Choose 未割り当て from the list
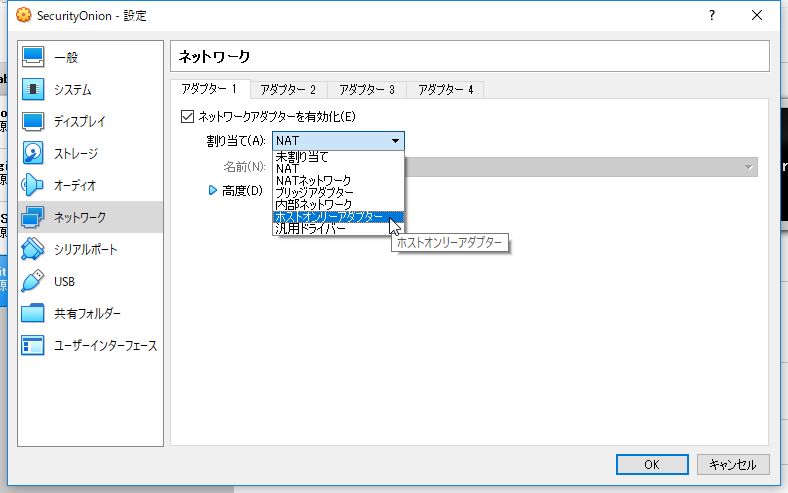Image resolution: width=788 pixels, height=493 pixels. tap(338, 157)
